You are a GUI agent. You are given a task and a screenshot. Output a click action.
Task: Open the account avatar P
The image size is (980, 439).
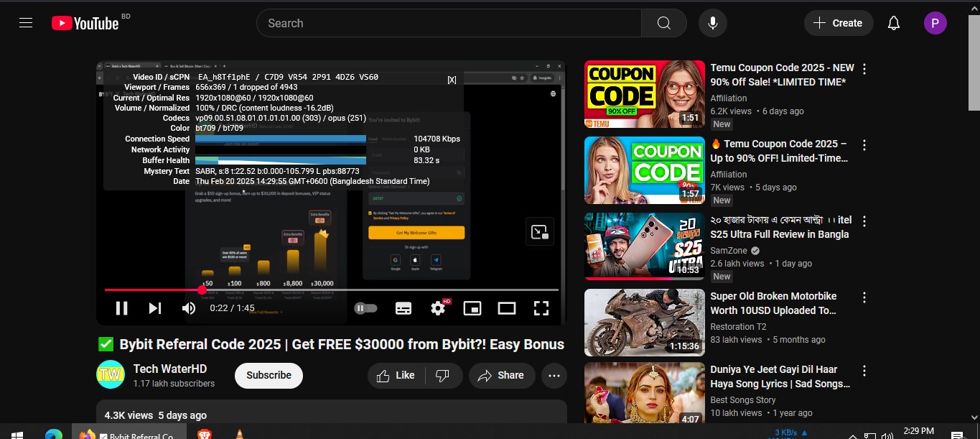pos(935,23)
